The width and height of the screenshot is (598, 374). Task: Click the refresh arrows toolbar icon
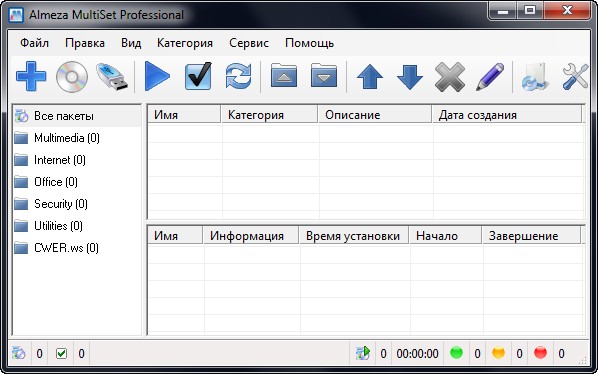tap(239, 76)
